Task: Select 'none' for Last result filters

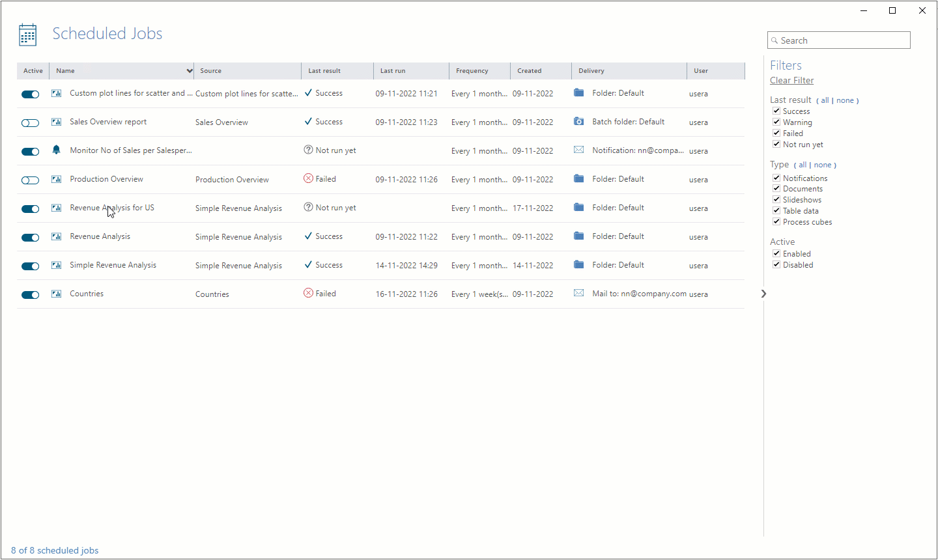Action: click(x=845, y=100)
